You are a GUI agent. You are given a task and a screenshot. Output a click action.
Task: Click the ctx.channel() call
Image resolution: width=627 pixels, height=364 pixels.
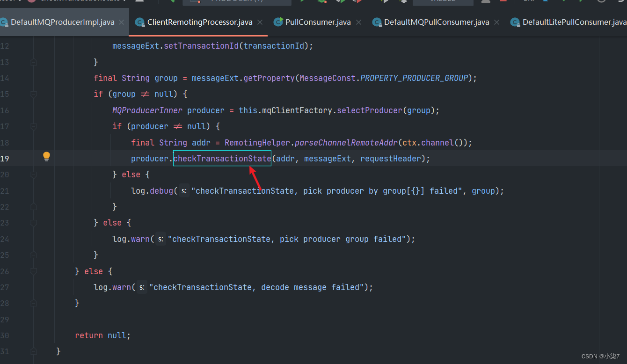[433, 143]
